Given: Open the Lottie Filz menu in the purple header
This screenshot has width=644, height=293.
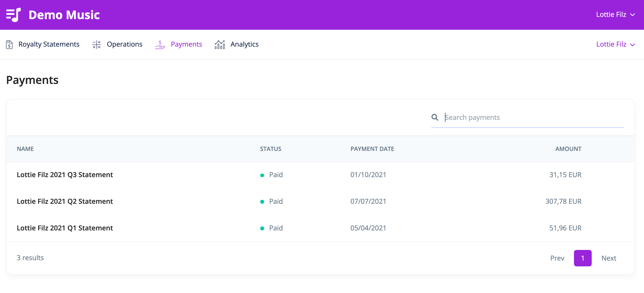Looking at the screenshot, I should coord(615,14).
